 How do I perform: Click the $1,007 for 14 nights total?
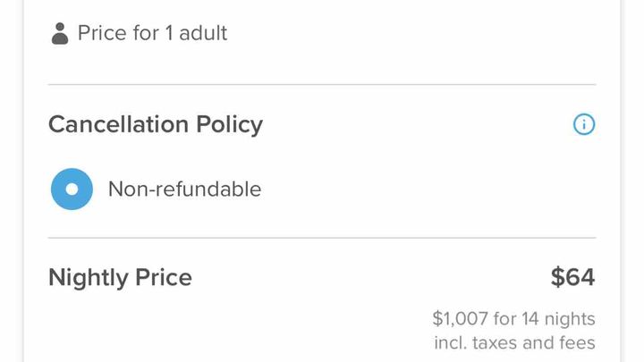[x=513, y=319]
